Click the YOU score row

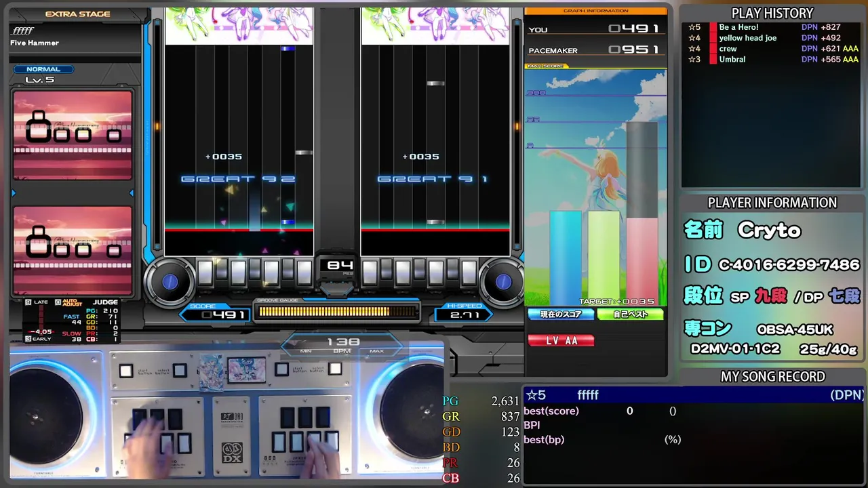[x=595, y=29]
